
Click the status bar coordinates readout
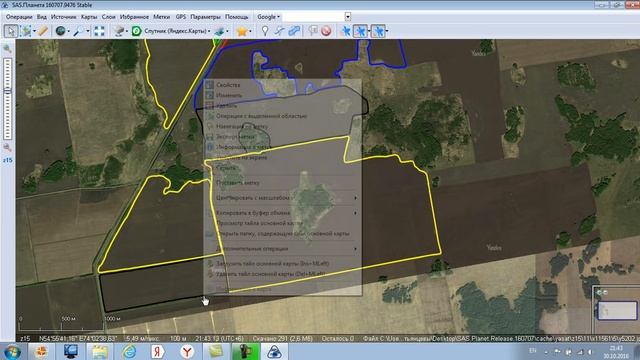click(x=78, y=338)
